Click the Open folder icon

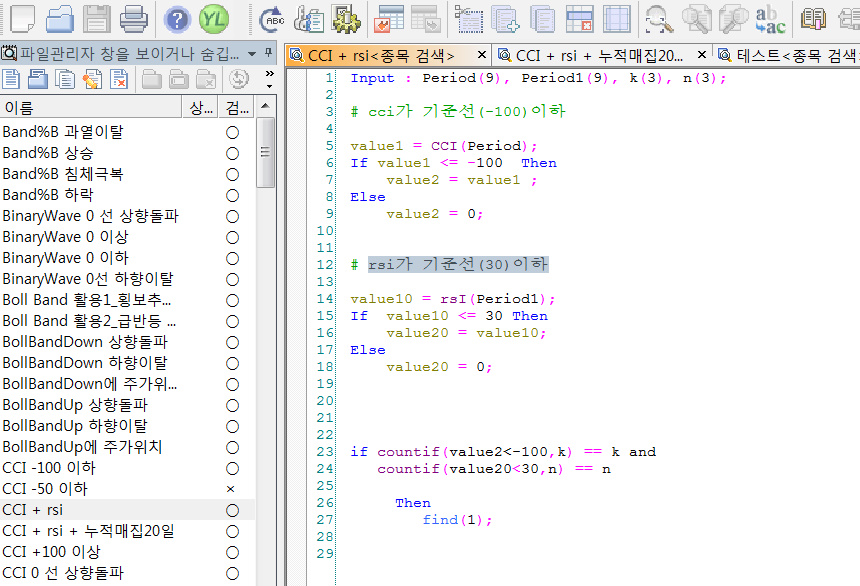[x=60, y=17]
